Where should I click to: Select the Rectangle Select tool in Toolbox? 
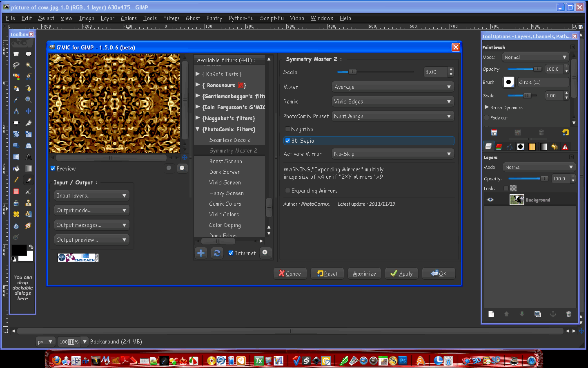pyautogui.click(x=16, y=54)
